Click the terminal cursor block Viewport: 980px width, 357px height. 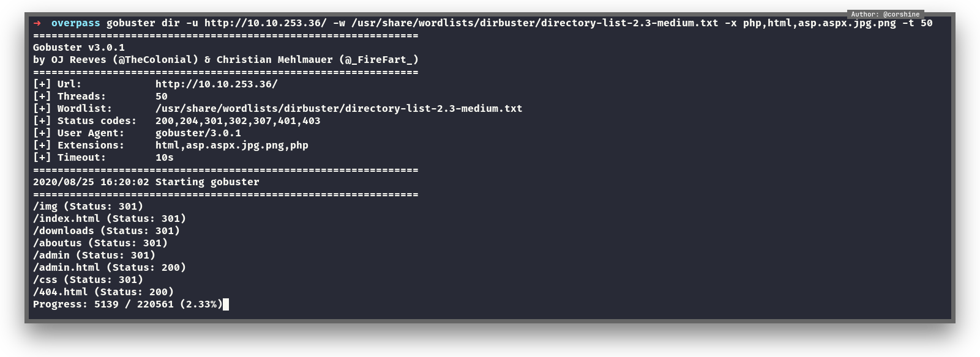[226, 304]
